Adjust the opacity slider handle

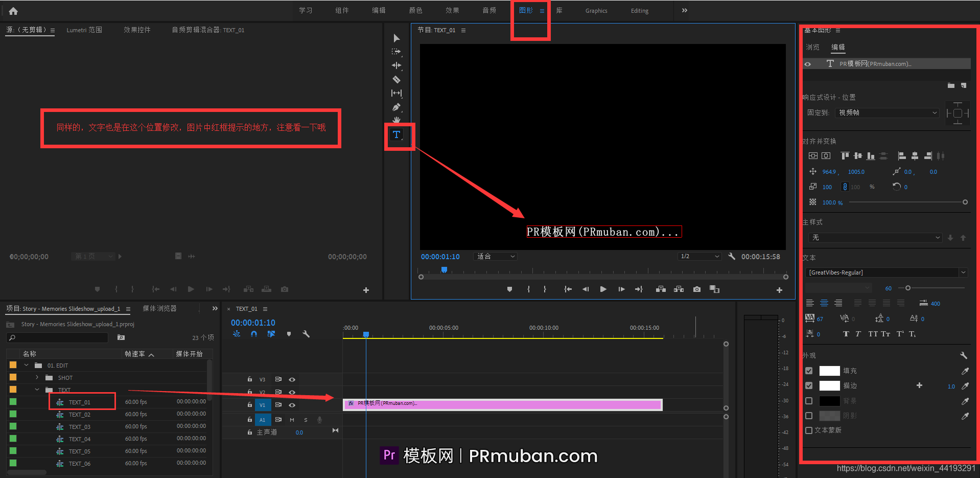coord(965,202)
